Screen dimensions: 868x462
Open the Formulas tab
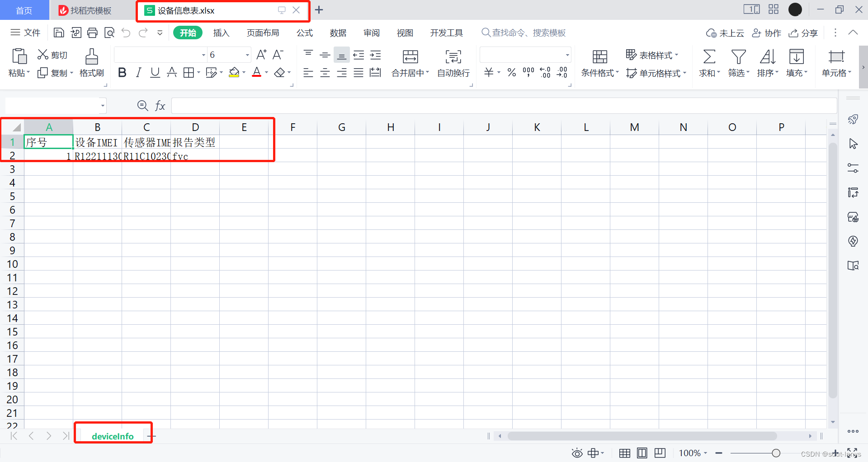click(305, 33)
